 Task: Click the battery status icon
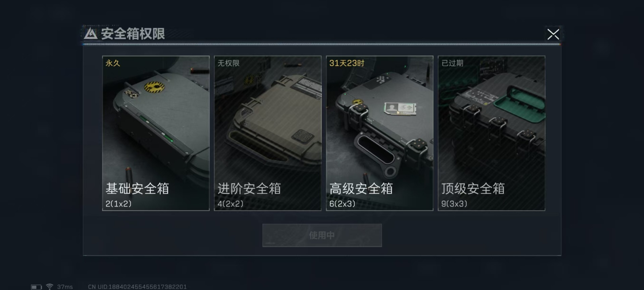click(x=36, y=287)
